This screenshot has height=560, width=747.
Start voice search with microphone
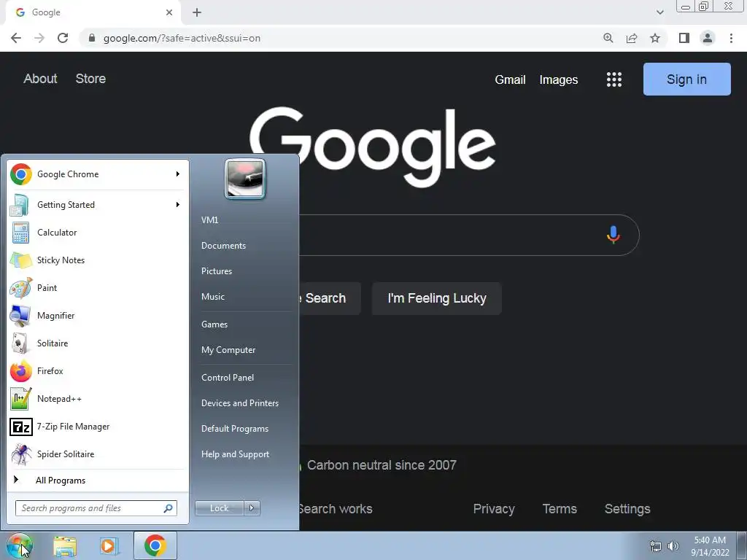click(x=613, y=235)
